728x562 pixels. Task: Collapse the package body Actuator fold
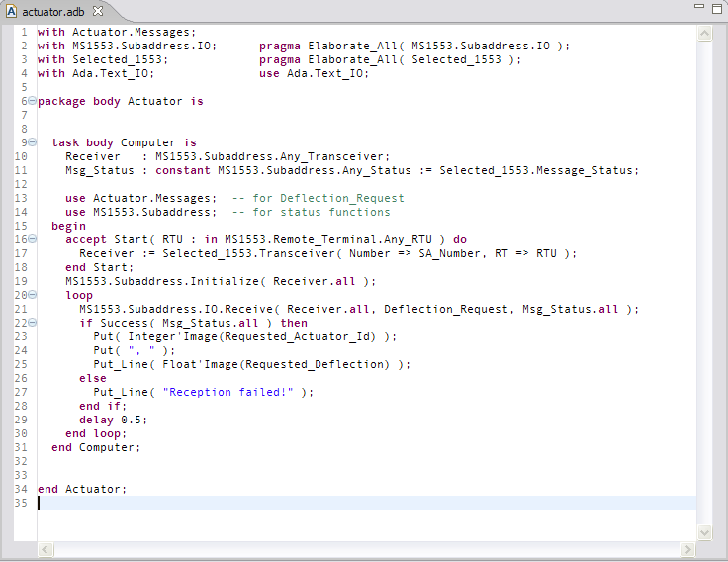[x=33, y=101]
